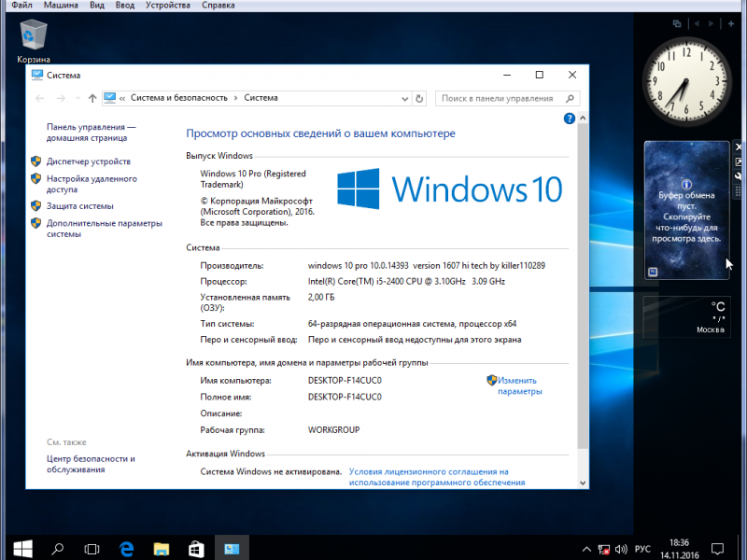Screen dimensions: 747x560
Task: Show previous gadgets page in sidebar
Action: click(x=697, y=23)
